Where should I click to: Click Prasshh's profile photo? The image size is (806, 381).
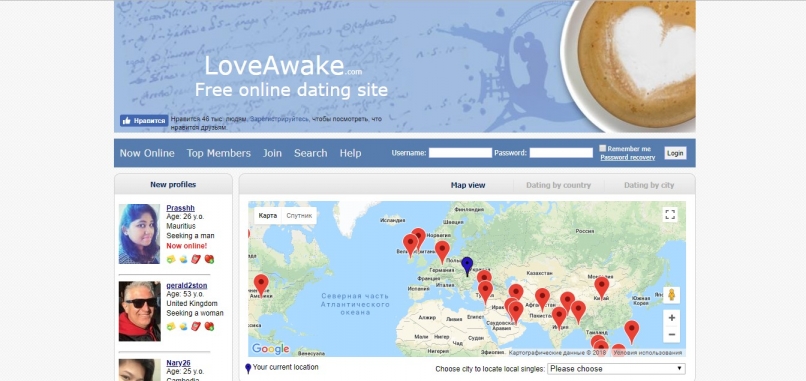click(139, 234)
